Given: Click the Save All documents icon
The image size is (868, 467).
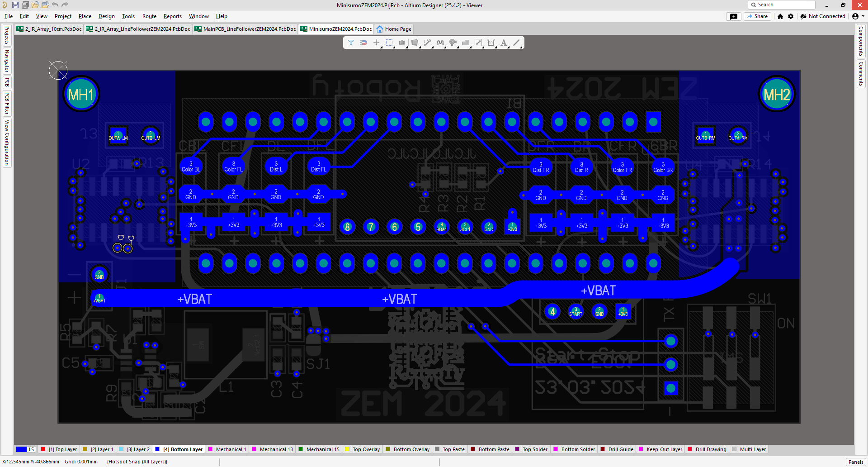Looking at the screenshot, I should pyautogui.click(x=25, y=5).
